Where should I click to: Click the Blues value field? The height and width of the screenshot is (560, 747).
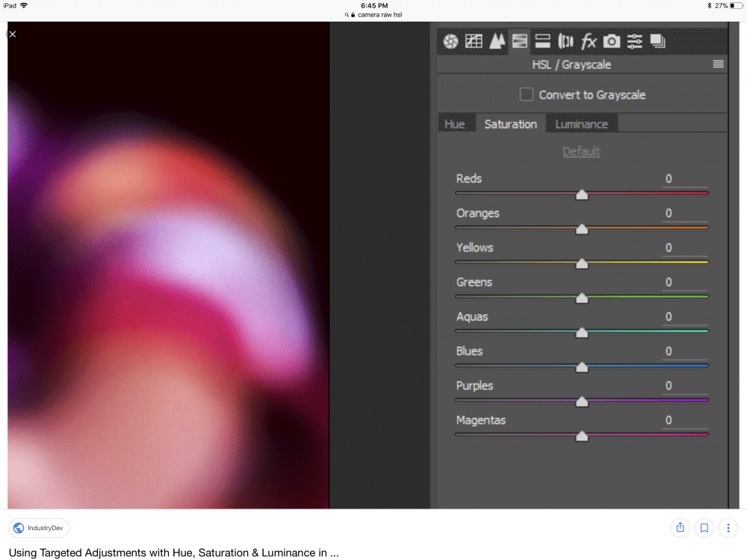[x=684, y=352]
